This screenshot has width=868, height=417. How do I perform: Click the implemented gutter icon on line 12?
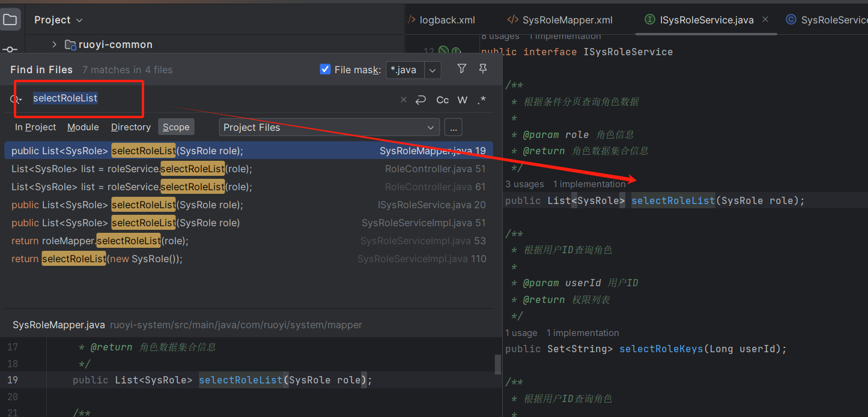click(x=456, y=51)
